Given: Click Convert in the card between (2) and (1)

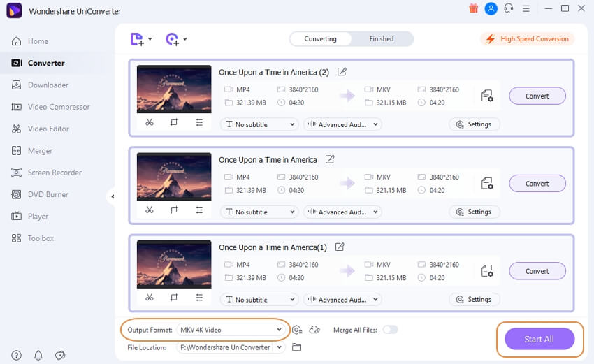Looking at the screenshot, I should 537,184.
